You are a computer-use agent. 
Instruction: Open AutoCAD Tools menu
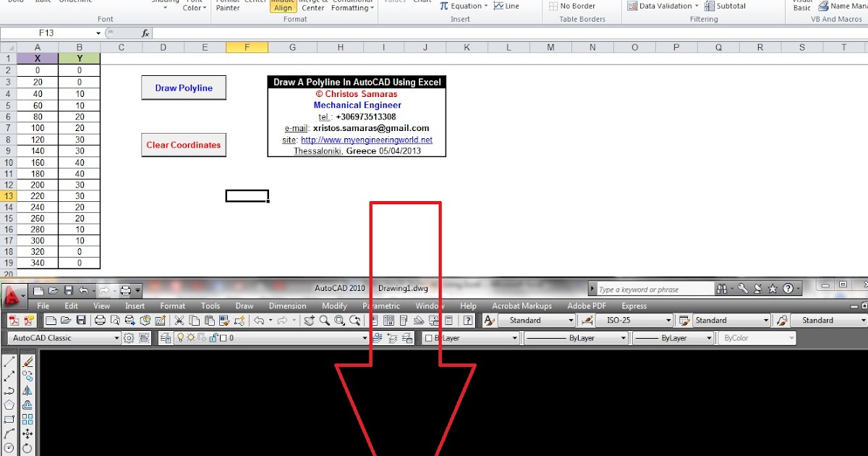[x=210, y=306]
